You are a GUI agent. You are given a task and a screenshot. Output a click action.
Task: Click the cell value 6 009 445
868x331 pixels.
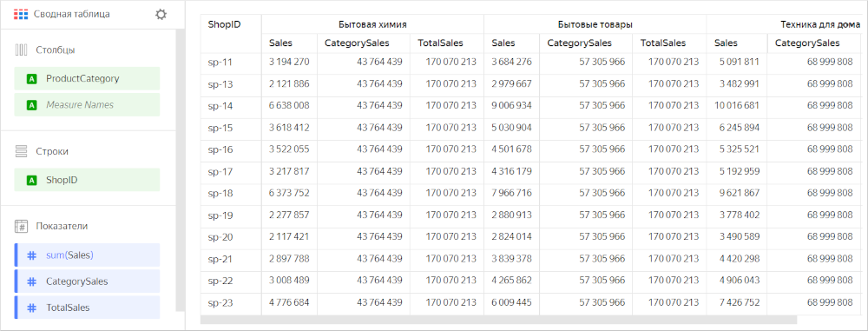pyautogui.click(x=511, y=303)
